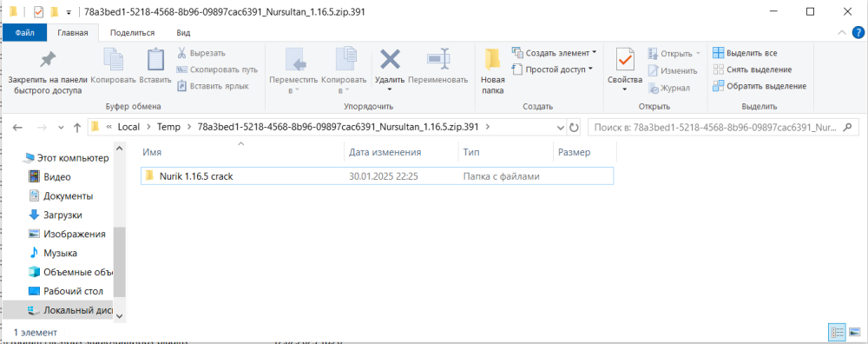Open Простой доступ dropdown
Viewport: 868px width, 344px height.
[552, 69]
